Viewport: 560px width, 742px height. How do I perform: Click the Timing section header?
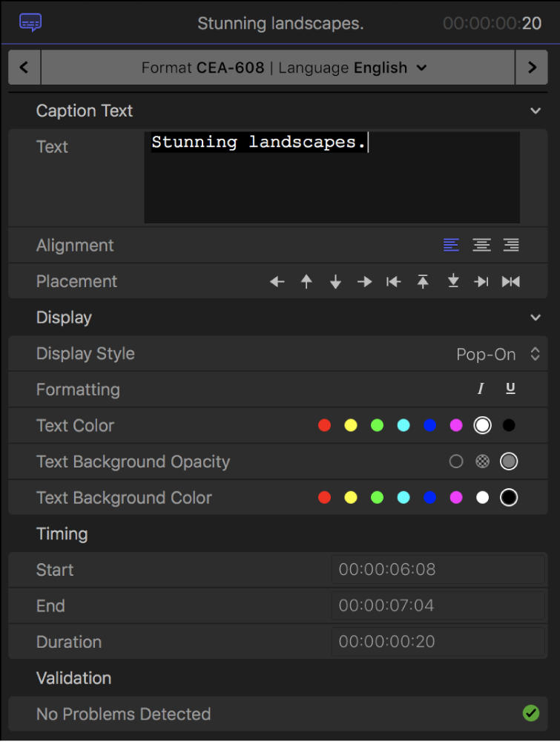[x=62, y=533]
